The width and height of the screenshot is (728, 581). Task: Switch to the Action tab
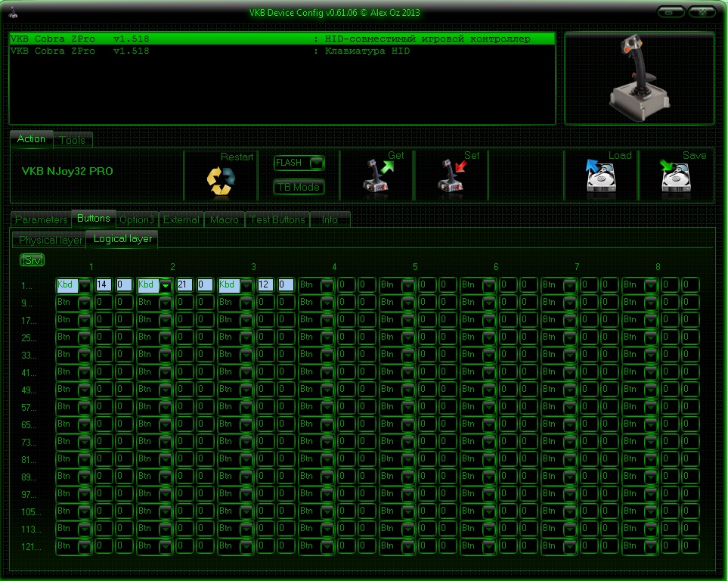(31, 139)
